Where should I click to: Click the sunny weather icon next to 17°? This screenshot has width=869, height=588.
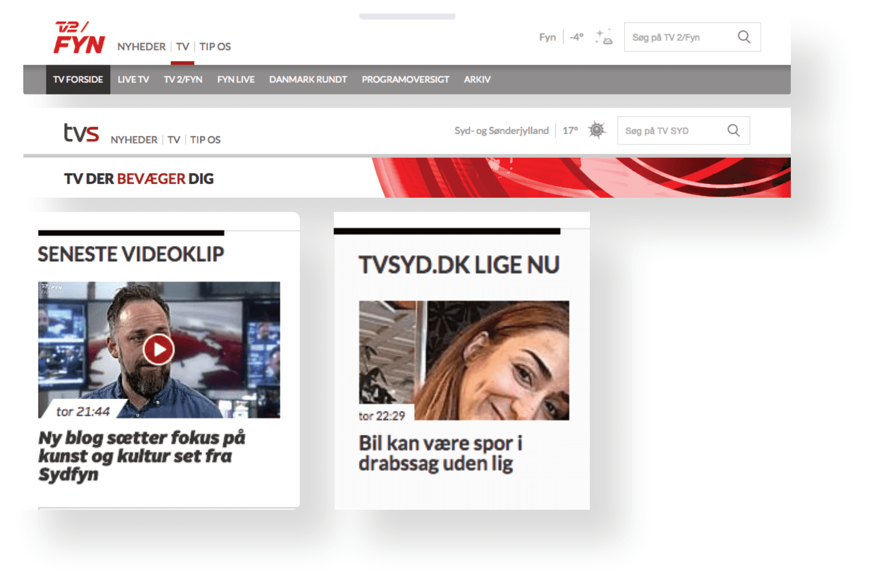[596, 130]
